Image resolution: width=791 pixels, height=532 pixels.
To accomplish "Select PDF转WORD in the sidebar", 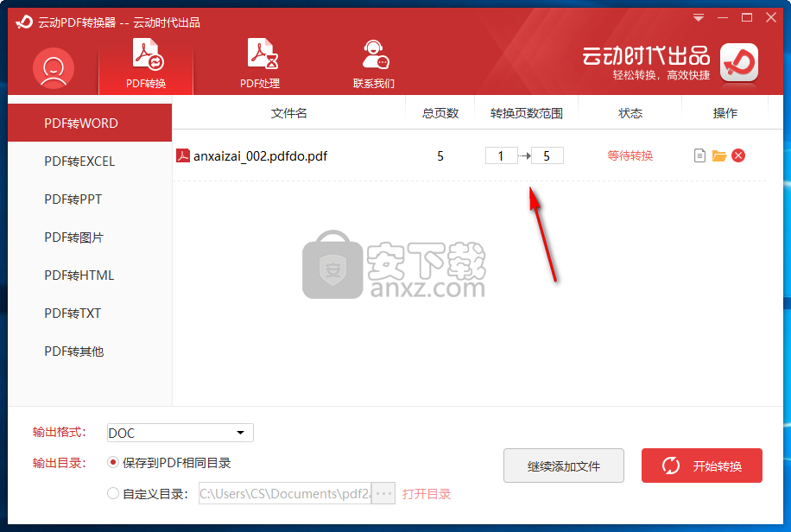I will click(90, 123).
